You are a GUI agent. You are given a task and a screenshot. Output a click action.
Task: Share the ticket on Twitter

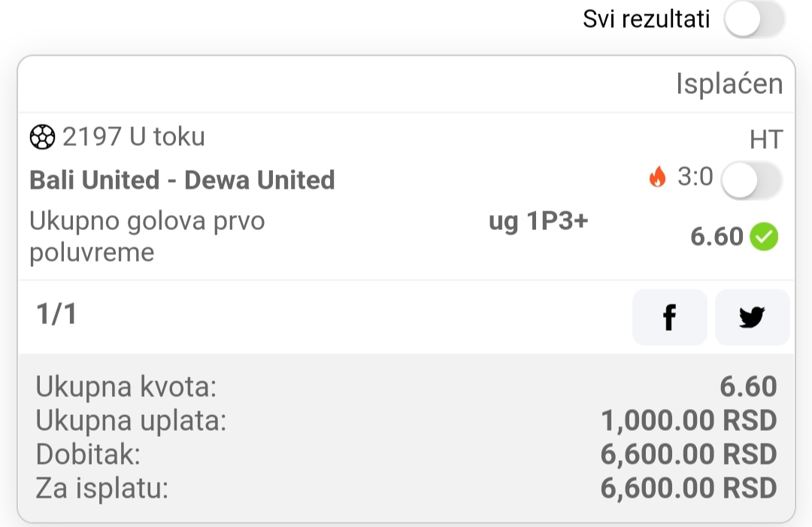(752, 317)
